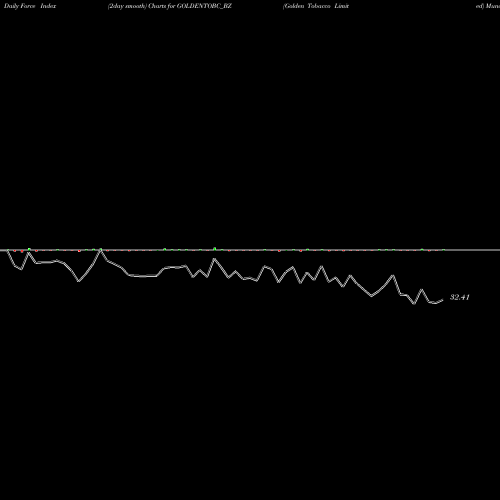This screenshot has width=500, height=500.
Task: Select the '(2day smooth) Charts for GOLDENTOBC_BZ' text
Action: (170, 6)
